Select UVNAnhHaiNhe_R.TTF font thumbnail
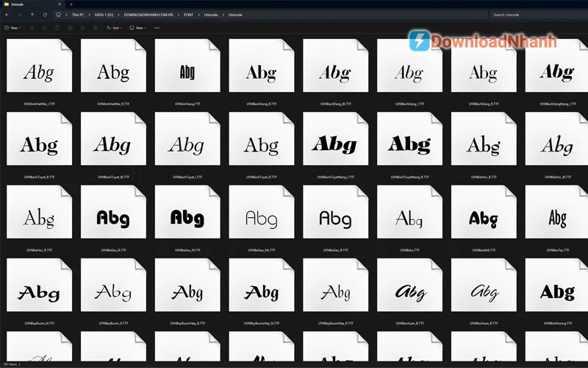 point(113,66)
